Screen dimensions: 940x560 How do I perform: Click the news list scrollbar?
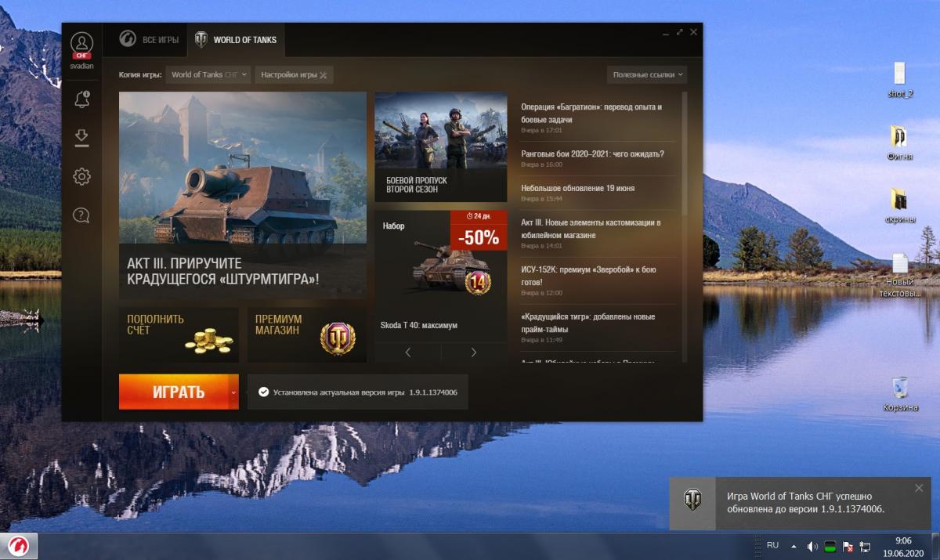pyautogui.click(x=685, y=153)
